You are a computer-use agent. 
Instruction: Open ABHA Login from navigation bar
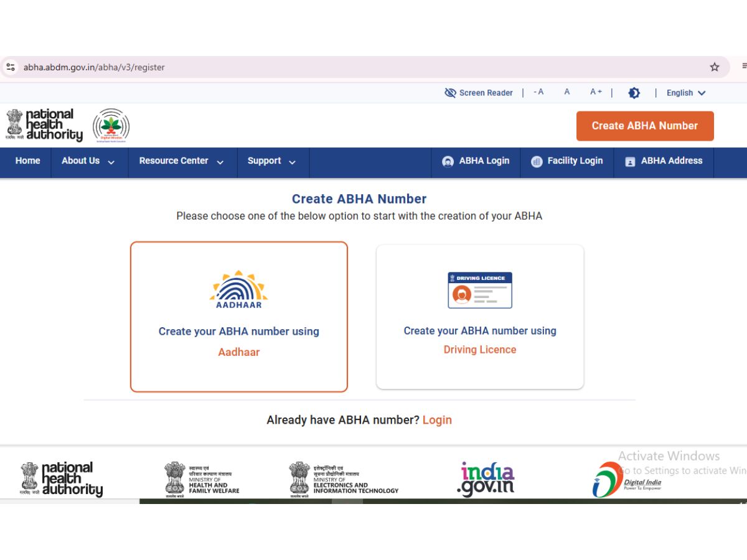point(476,161)
